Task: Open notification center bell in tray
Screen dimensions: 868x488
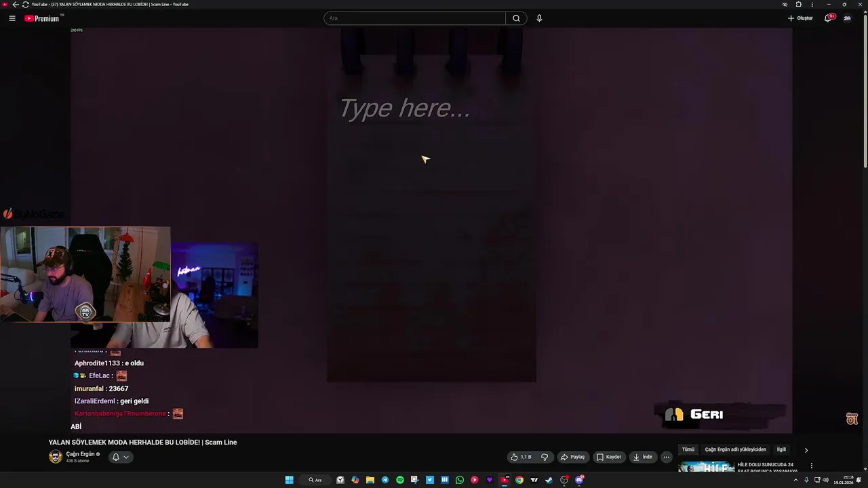Action: coord(859,480)
